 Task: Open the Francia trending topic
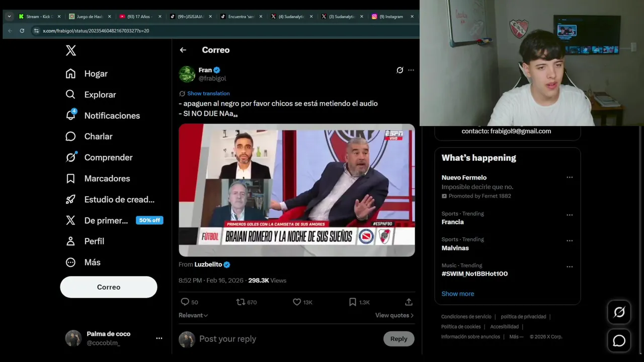click(453, 222)
